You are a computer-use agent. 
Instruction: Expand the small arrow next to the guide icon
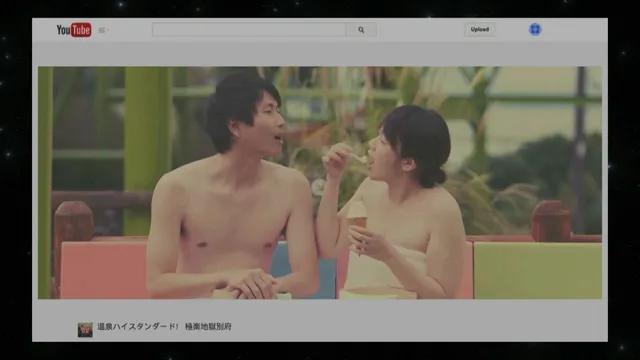[107, 30]
